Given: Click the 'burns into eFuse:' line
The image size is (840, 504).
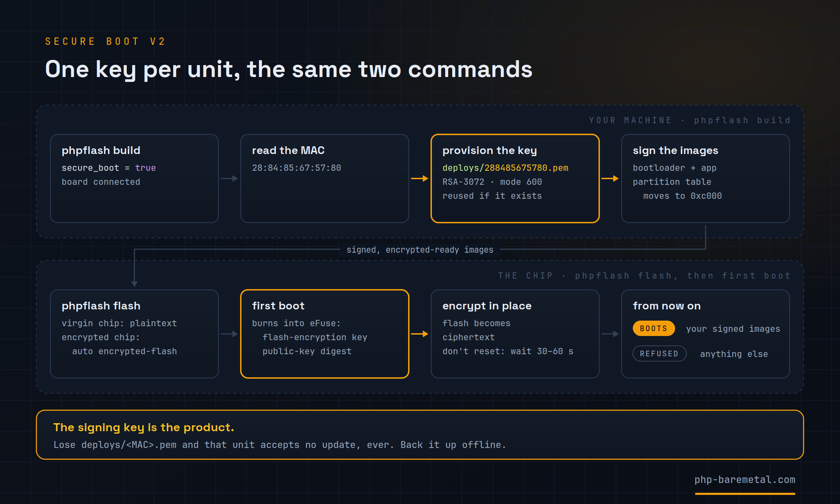Looking at the screenshot, I should tap(296, 323).
